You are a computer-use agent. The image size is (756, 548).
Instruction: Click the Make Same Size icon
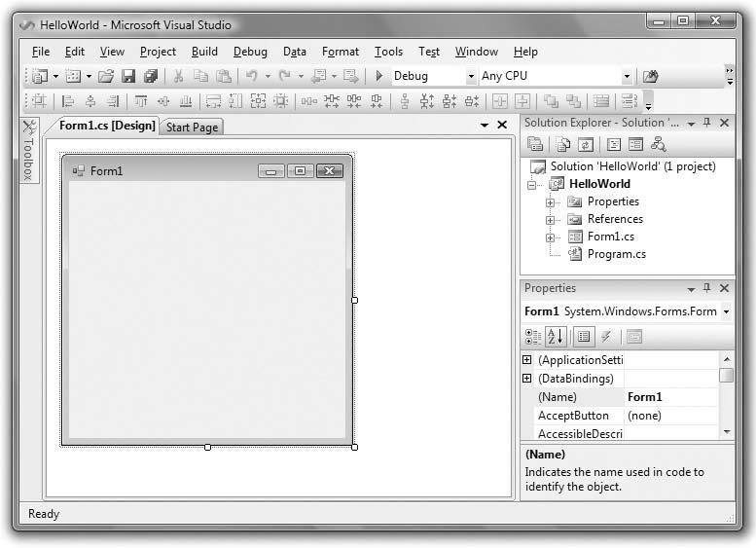tap(258, 101)
